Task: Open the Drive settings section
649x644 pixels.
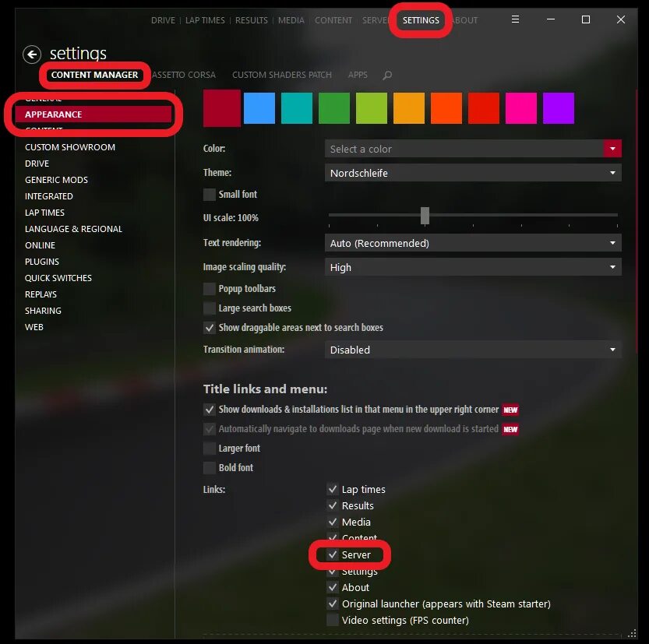Action: click(37, 164)
